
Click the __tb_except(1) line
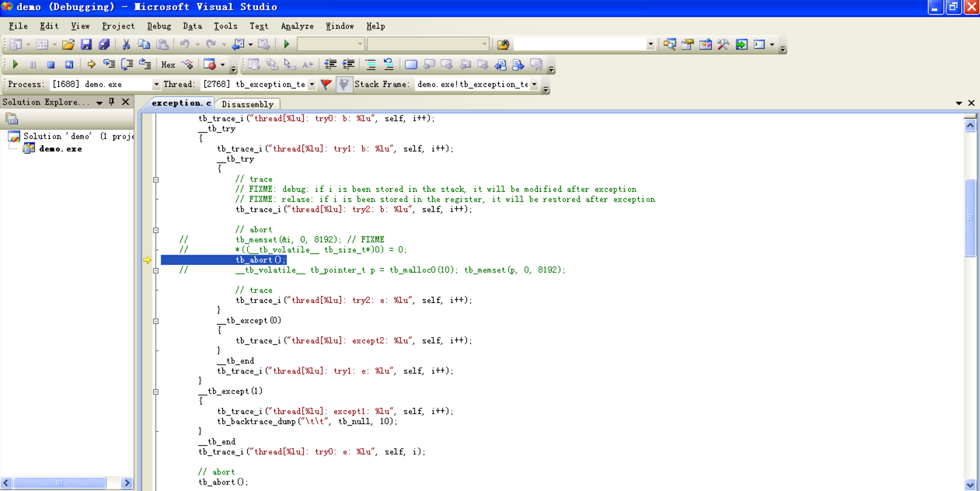pyautogui.click(x=231, y=392)
